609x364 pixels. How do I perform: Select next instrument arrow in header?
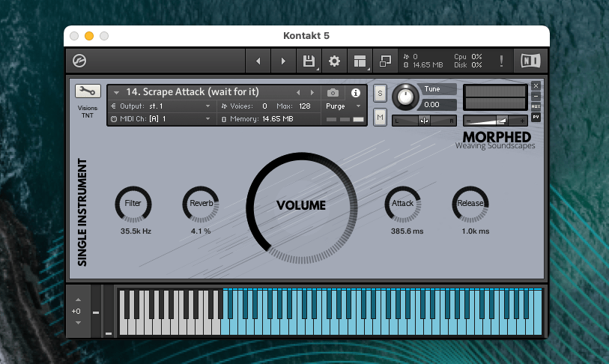[x=312, y=92]
